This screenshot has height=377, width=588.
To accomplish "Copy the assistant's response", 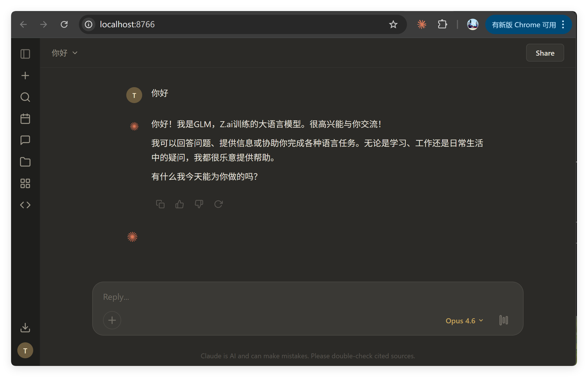I will pyautogui.click(x=160, y=204).
